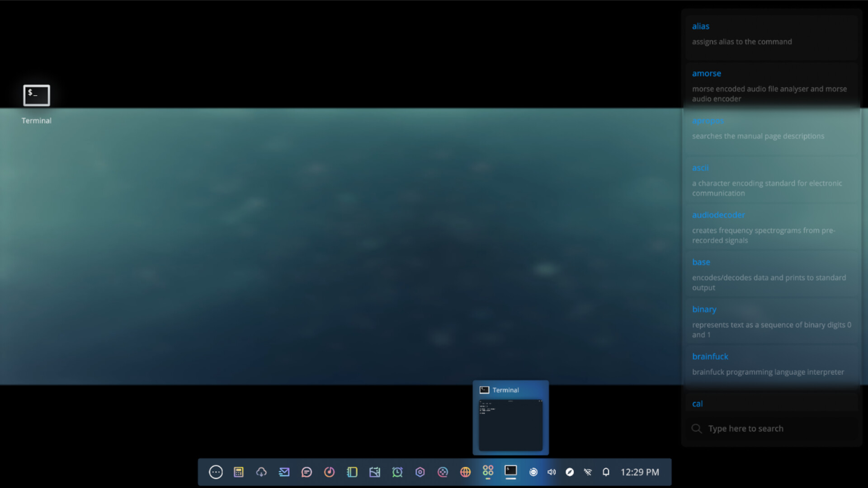Mute audio via the volume icon
Viewport: 868px width, 488px height.
[x=551, y=472]
